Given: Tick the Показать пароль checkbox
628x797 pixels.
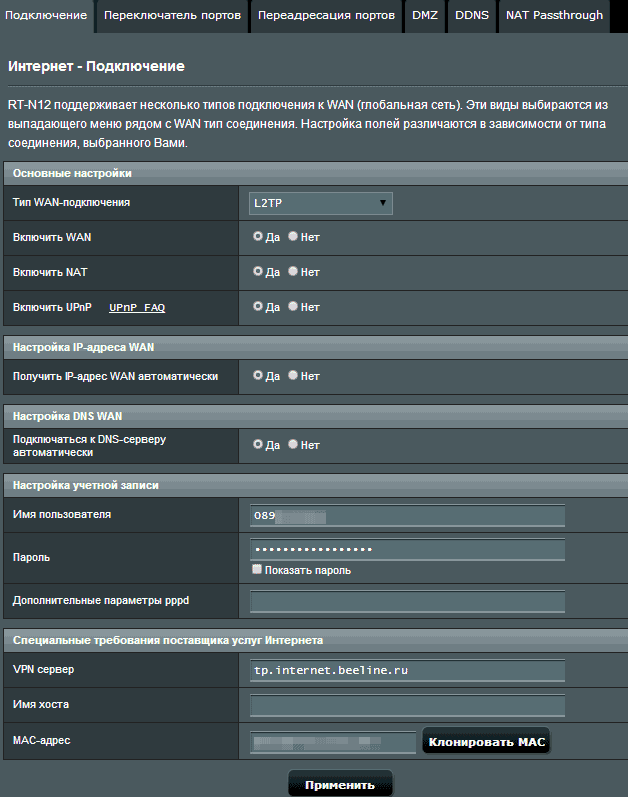Looking at the screenshot, I should coord(257,569).
